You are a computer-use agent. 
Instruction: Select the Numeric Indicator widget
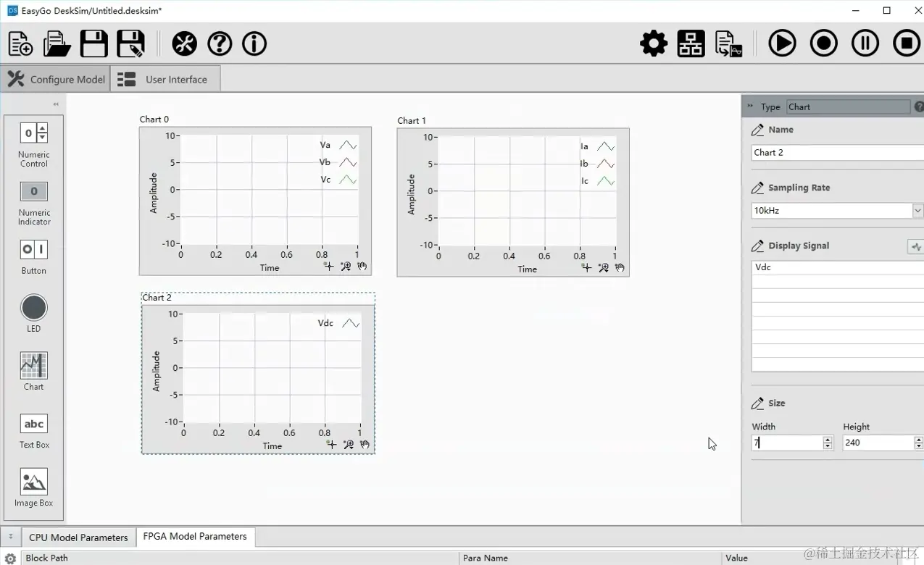(33, 203)
